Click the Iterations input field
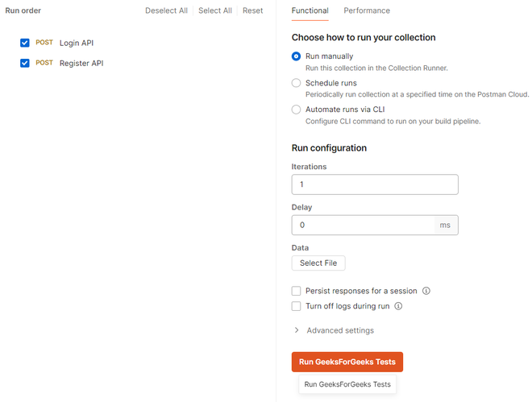 (x=375, y=184)
